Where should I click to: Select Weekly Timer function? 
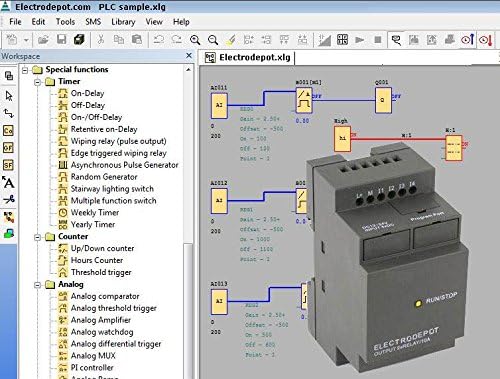click(95, 213)
